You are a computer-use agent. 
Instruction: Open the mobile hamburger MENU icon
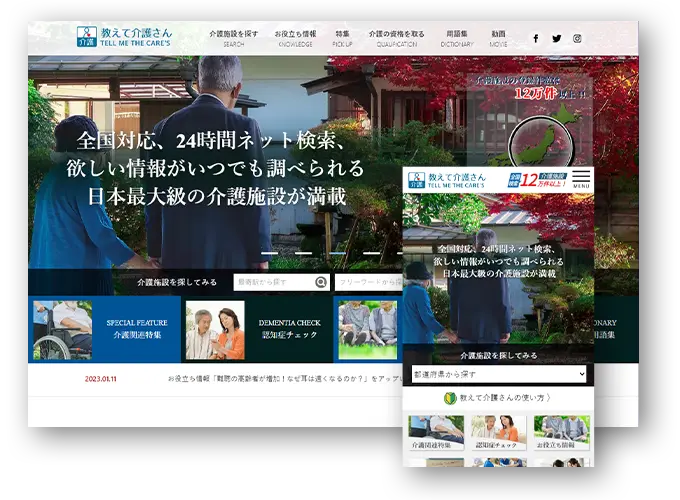pos(581,180)
